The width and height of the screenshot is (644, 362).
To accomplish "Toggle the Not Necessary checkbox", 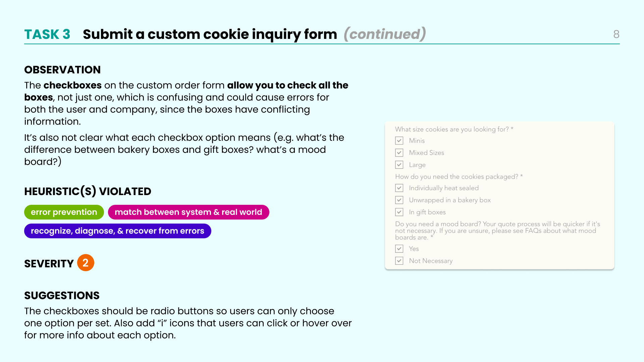I will [x=399, y=261].
